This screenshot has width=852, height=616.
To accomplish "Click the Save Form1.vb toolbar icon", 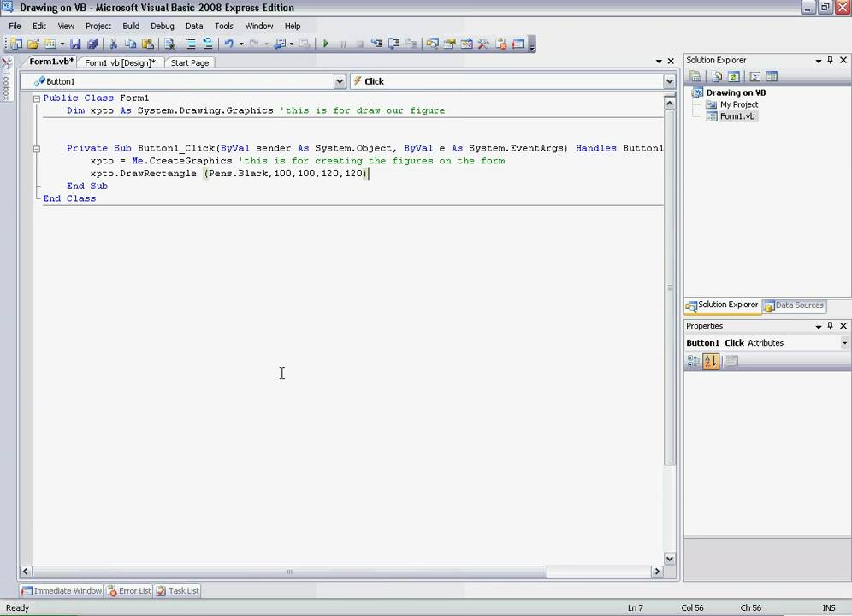I will [75, 44].
